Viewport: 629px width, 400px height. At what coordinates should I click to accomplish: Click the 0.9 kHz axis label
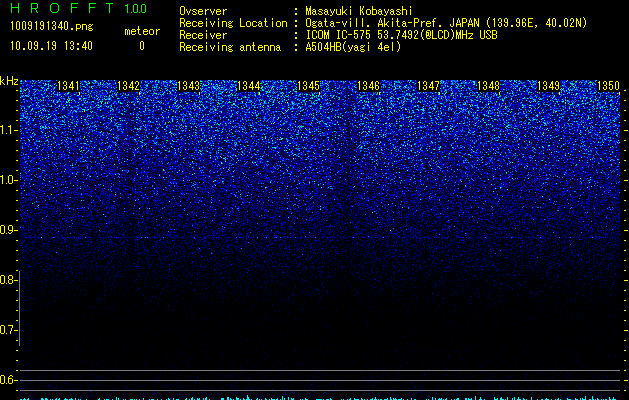(x=9, y=230)
